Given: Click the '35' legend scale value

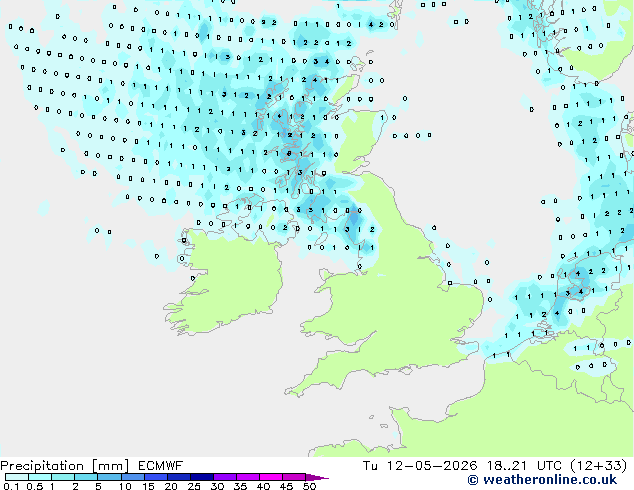Looking at the screenshot, I should coord(240,486).
